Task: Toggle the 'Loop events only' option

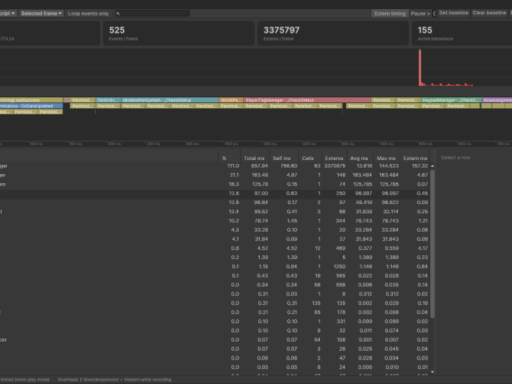Action: pos(88,13)
